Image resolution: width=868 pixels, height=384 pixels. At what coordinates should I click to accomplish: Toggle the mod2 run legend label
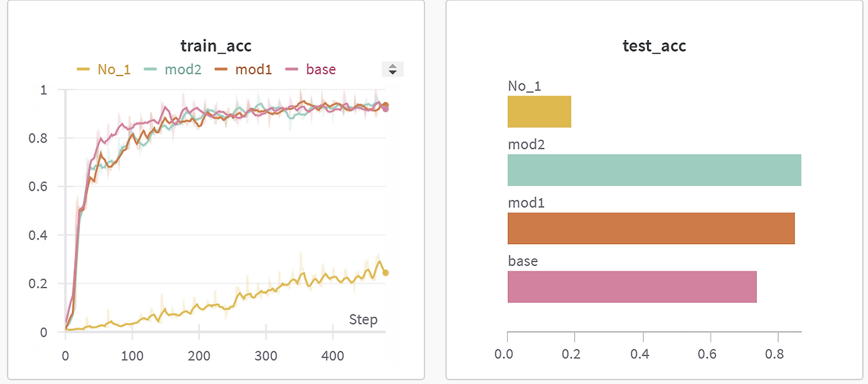tap(183, 69)
